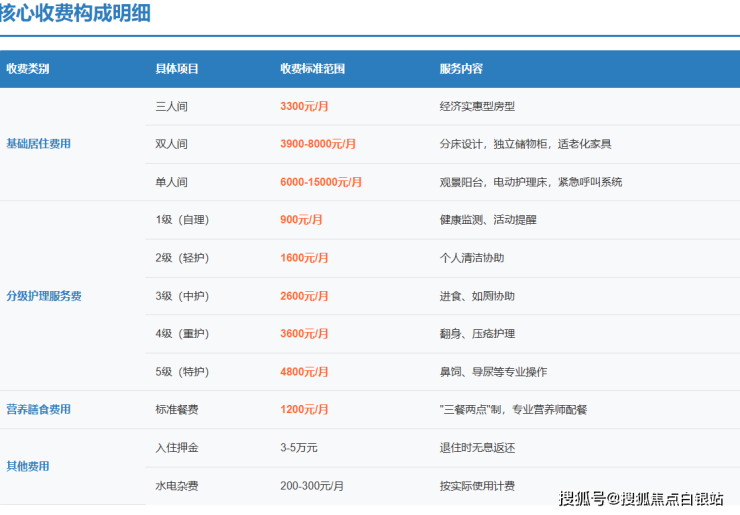
Task: Select the 收费类别 column header
Action: pyautogui.click(x=28, y=69)
